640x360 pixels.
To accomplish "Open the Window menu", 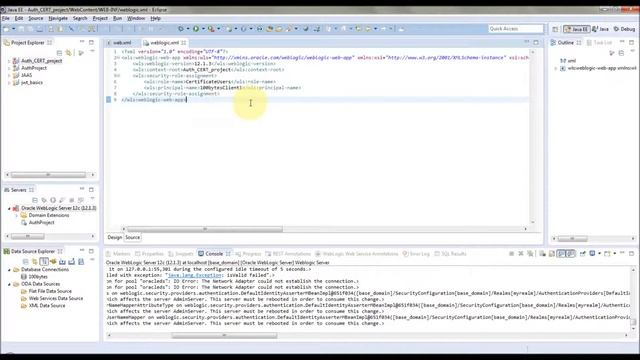I will tap(136, 18).
